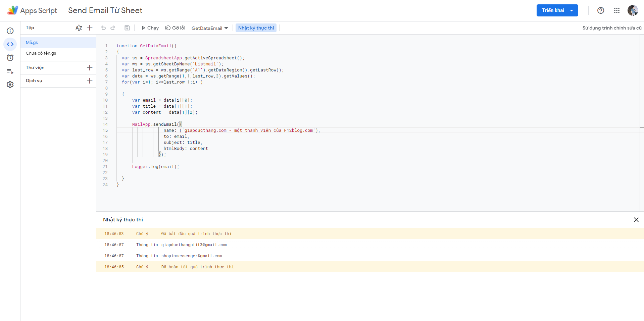The image size is (644, 321).
Task: Toggle the Nhật ký thực thi log button
Action: click(x=256, y=28)
